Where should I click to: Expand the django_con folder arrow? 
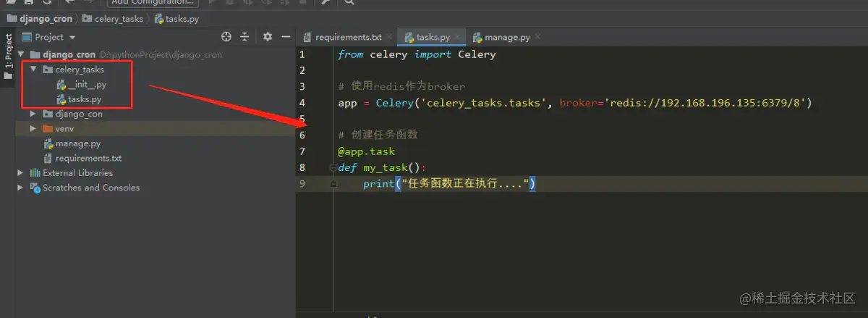click(x=34, y=114)
